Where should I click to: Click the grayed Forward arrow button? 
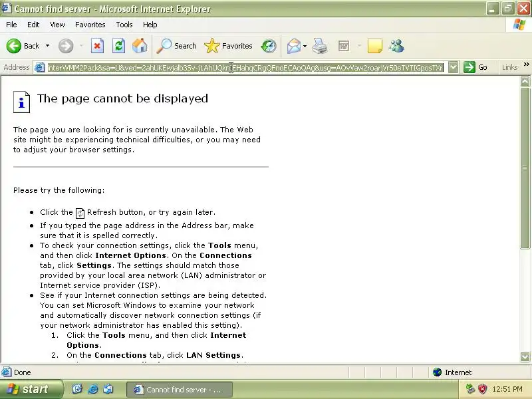[x=66, y=46]
